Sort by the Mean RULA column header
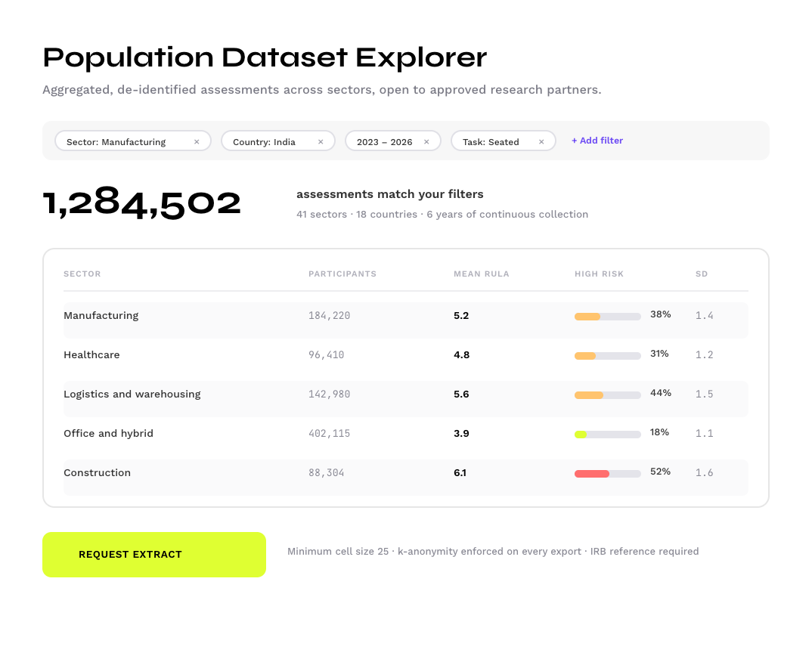Image resolution: width=812 pixels, height=662 pixels. [482, 274]
